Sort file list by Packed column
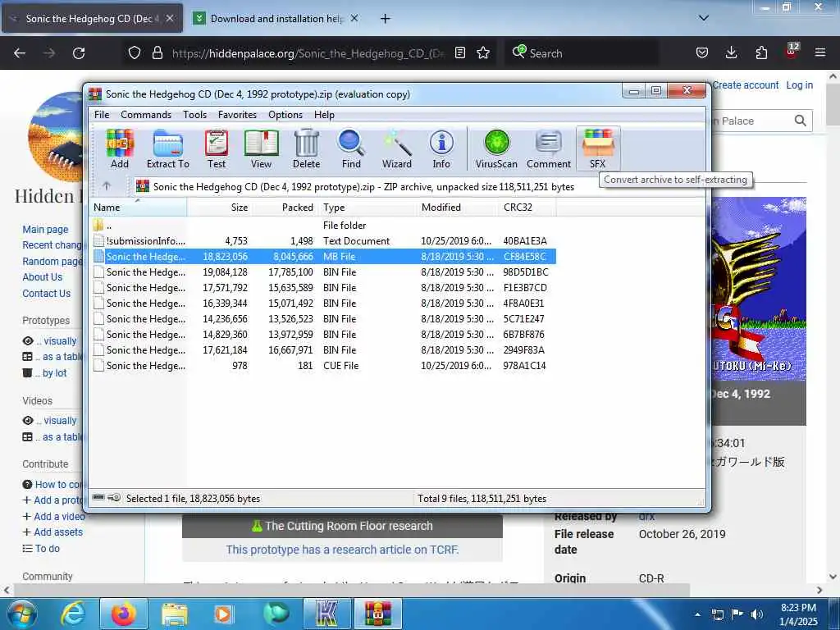The image size is (840, 630). (x=285, y=208)
